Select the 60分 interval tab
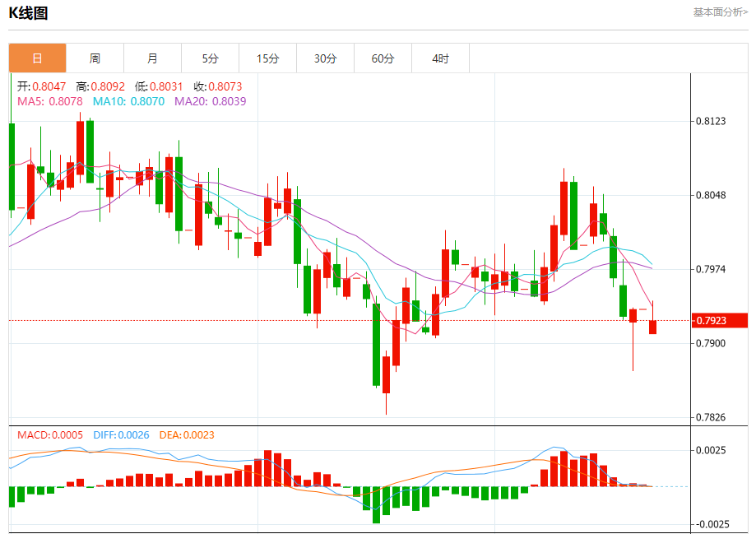 point(383,58)
